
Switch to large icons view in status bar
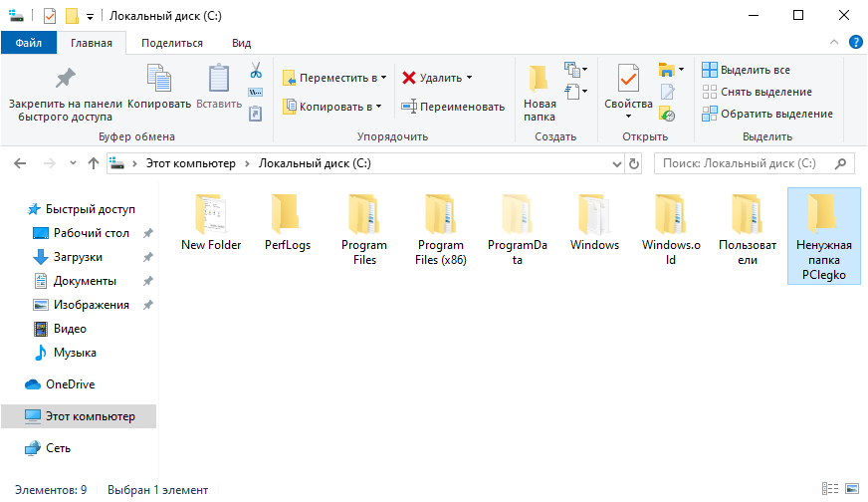click(x=851, y=489)
